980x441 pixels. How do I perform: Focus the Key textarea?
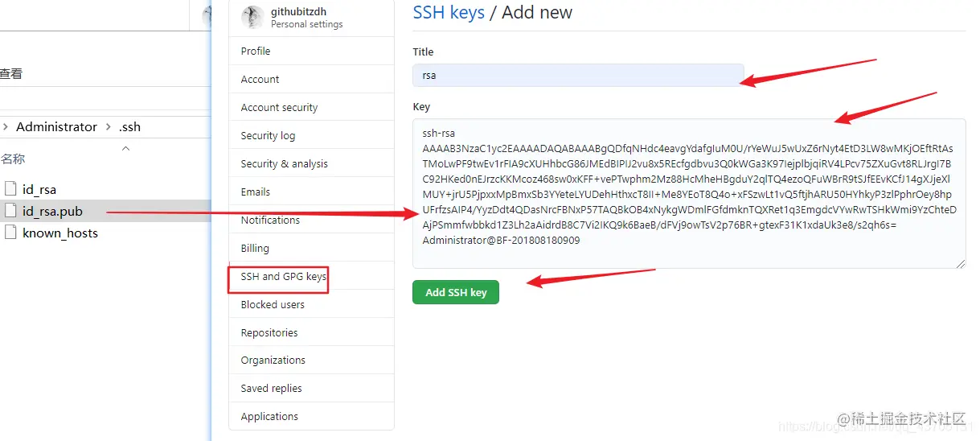(689, 193)
